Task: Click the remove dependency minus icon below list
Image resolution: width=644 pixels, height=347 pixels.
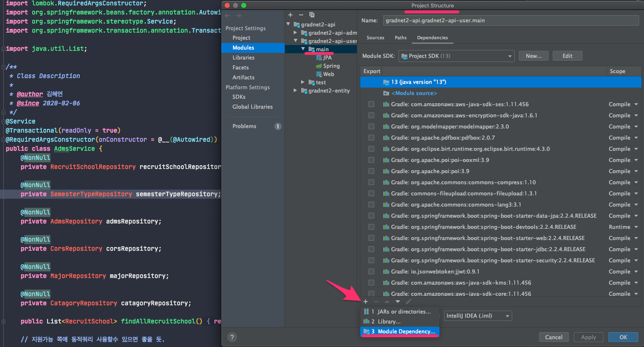Action: click(x=376, y=302)
